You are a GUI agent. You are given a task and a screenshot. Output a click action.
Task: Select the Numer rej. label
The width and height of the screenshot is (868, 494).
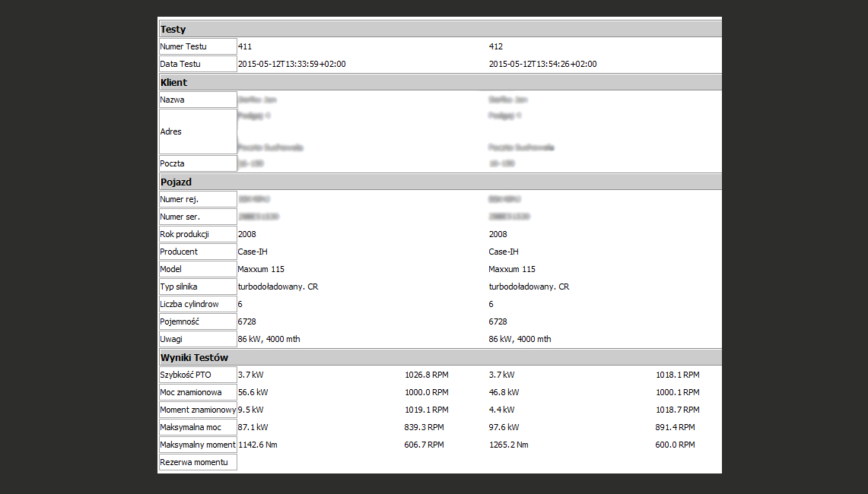click(198, 199)
